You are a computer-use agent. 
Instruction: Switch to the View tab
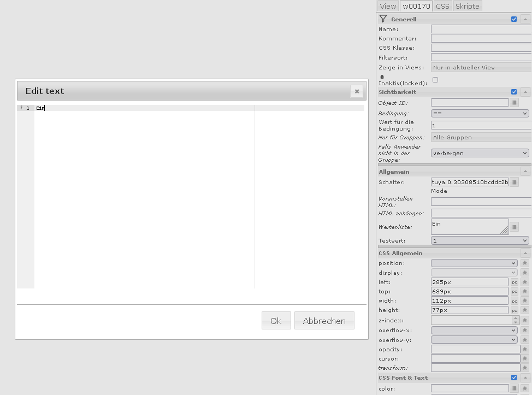pyautogui.click(x=388, y=6)
